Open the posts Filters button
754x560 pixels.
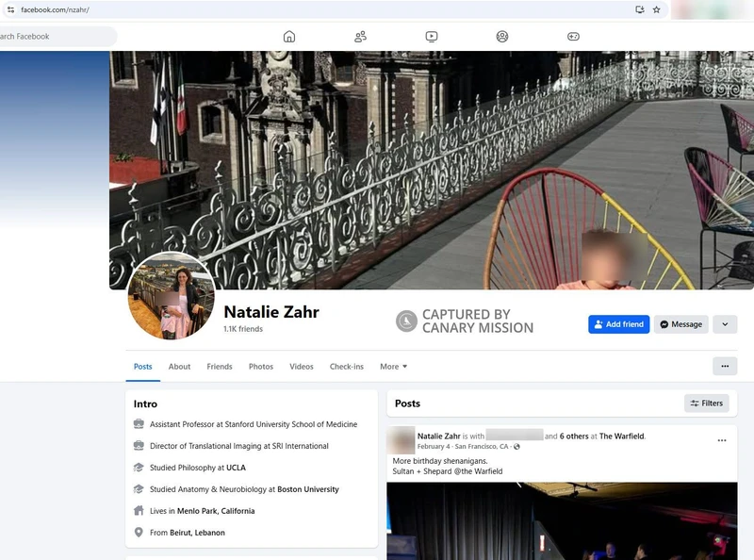(x=706, y=404)
